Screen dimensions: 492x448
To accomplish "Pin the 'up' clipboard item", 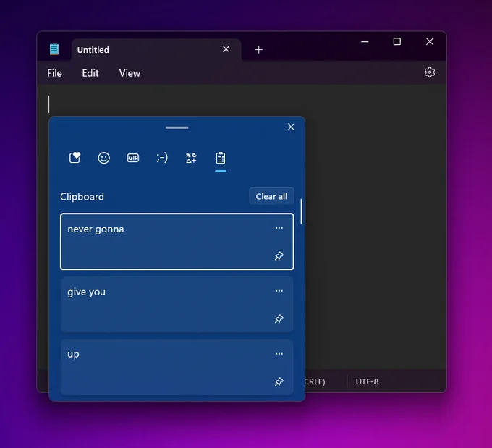I will coord(279,381).
